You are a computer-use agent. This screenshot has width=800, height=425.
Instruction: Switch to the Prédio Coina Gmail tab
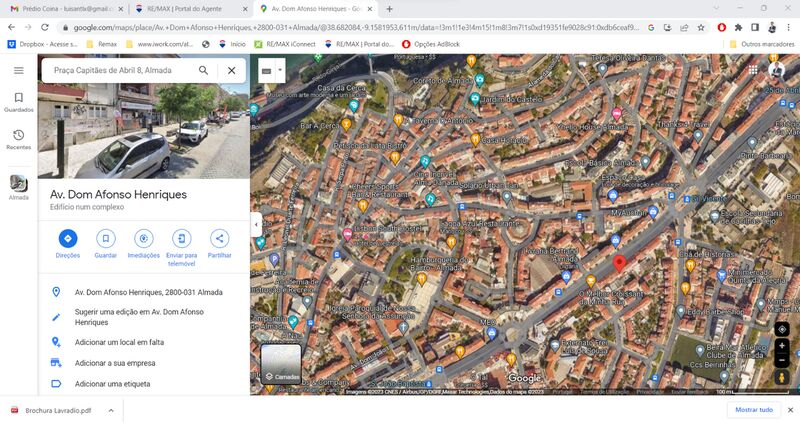tap(65, 9)
